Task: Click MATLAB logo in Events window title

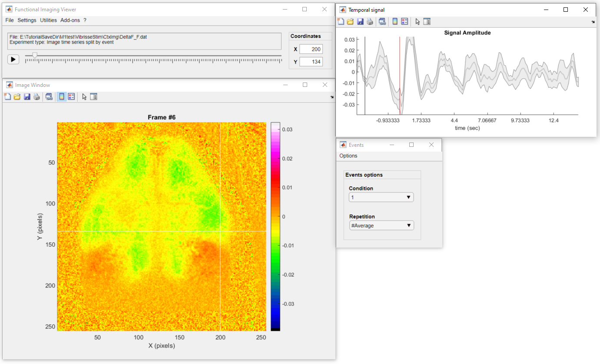Action: [343, 145]
